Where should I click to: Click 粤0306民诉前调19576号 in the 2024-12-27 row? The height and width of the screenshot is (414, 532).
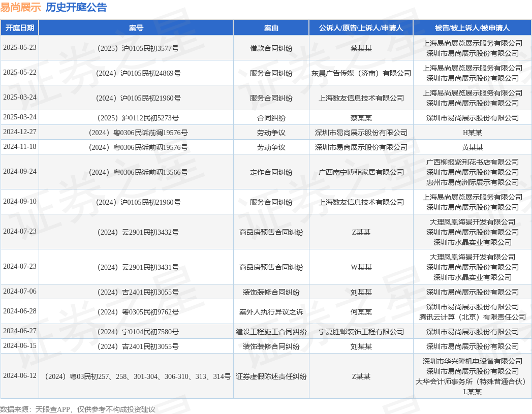pos(136,133)
